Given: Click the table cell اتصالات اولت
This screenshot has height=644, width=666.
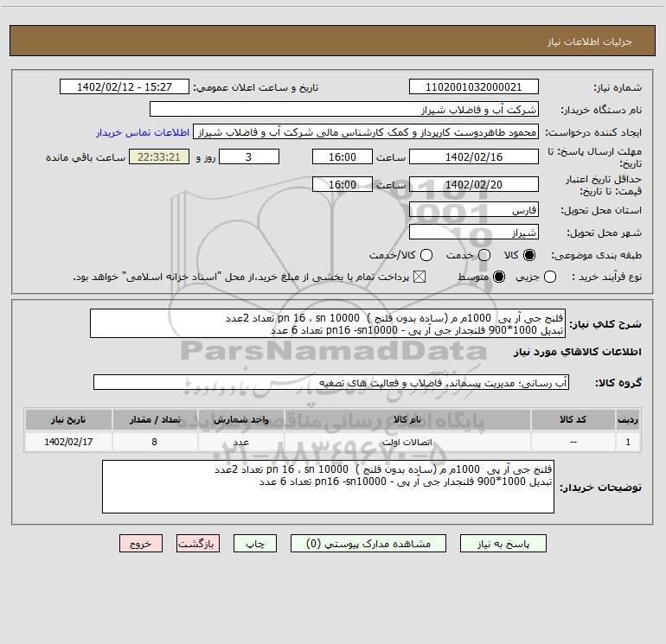Looking at the screenshot, I should pos(407,442).
